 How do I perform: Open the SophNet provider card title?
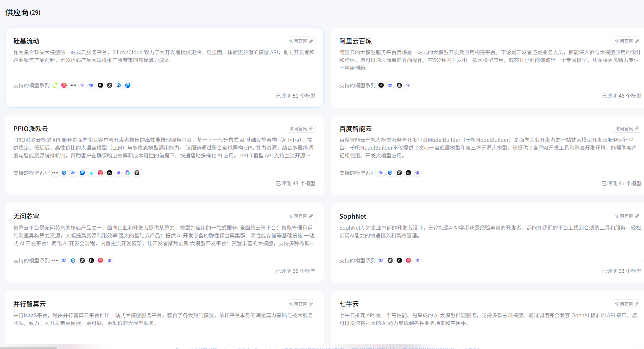click(x=353, y=216)
